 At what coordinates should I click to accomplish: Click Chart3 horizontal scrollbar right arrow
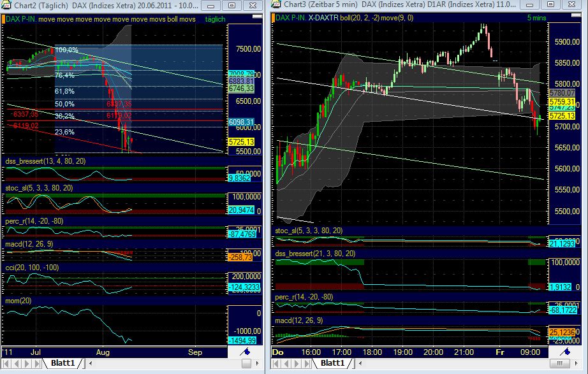tap(577, 363)
